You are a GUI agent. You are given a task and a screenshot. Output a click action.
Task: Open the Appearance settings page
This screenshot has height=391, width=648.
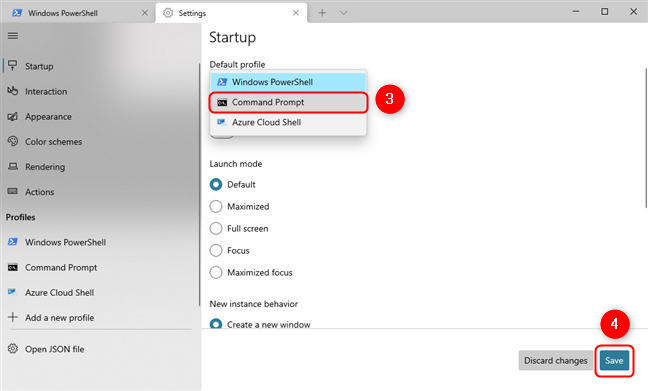click(99, 117)
